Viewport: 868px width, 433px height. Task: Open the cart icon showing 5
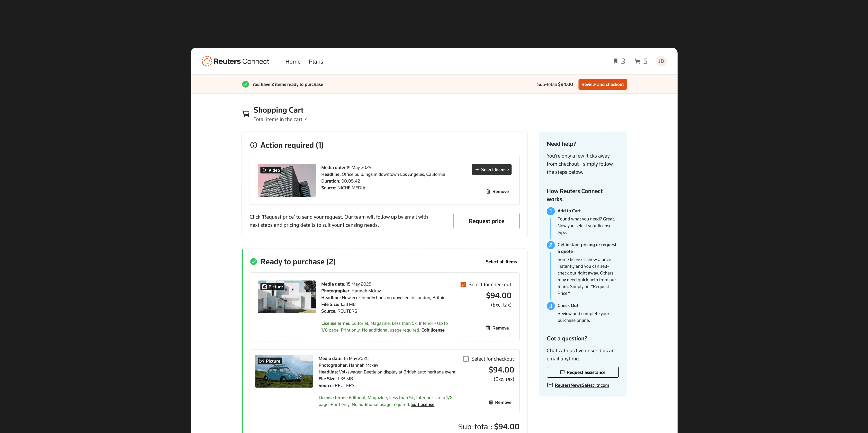click(x=641, y=61)
